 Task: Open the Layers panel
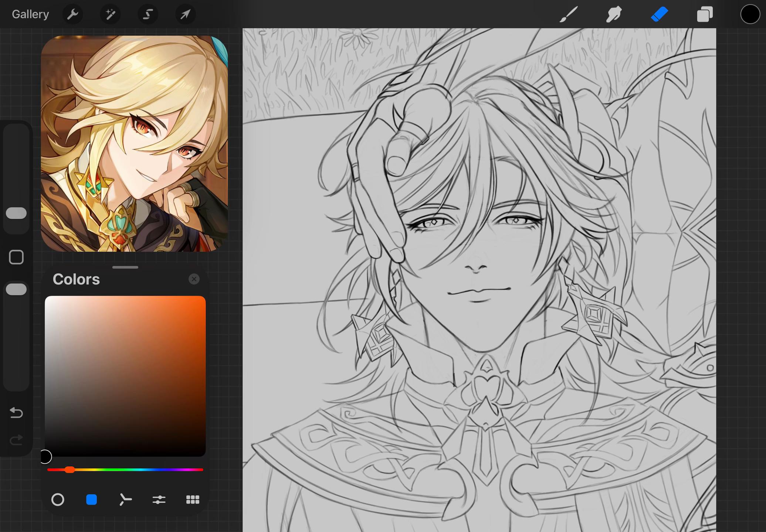(x=705, y=15)
